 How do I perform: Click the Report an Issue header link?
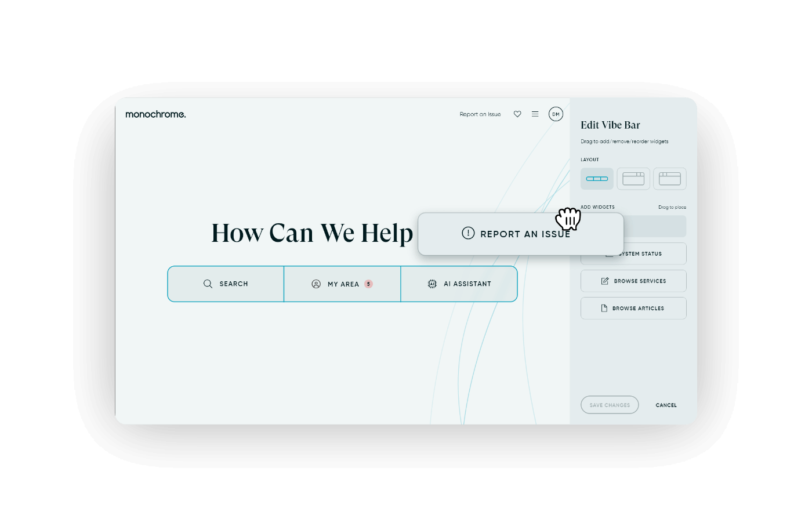(x=480, y=114)
